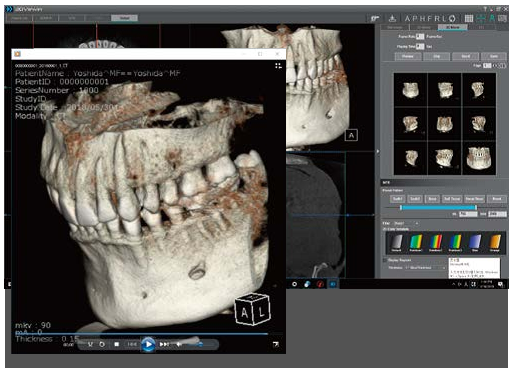Toggle the teal A annotation icon
Screen dimensions: 512x371
(x=492, y=18)
